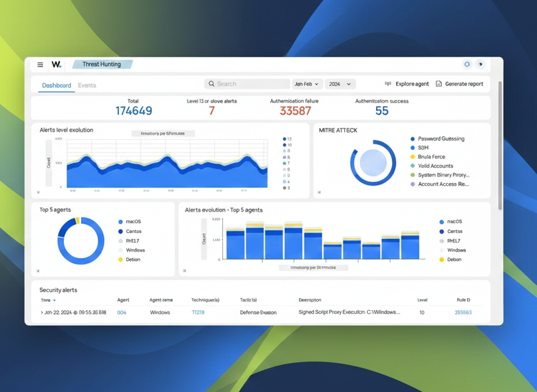
Task: Click the W. logo icon
Action: pyautogui.click(x=57, y=65)
